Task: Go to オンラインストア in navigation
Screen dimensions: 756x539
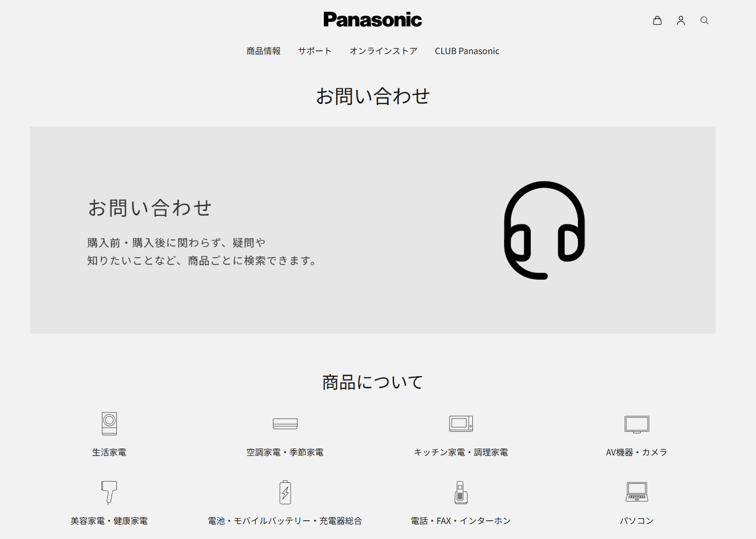Action: [x=383, y=51]
